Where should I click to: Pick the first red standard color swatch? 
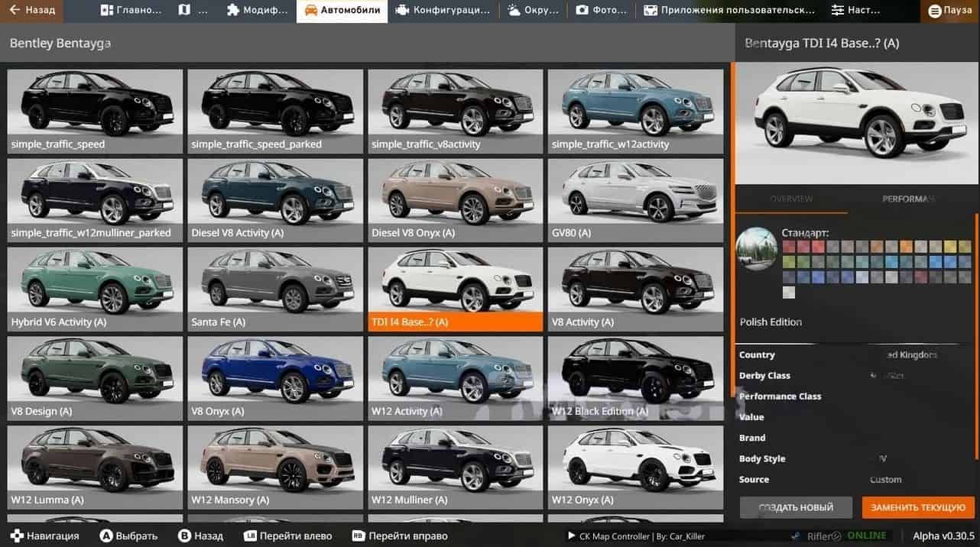pos(790,247)
